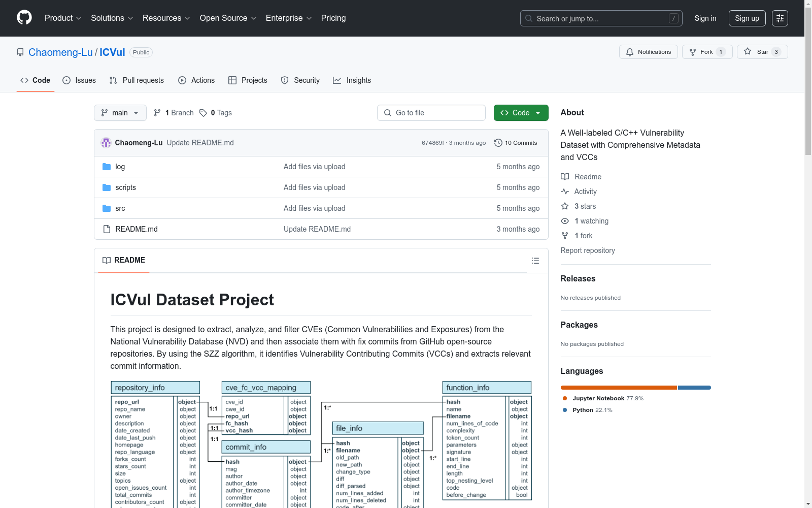Open the log folder icon
The height and width of the screenshot is (508, 812).
pyautogui.click(x=107, y=167)
